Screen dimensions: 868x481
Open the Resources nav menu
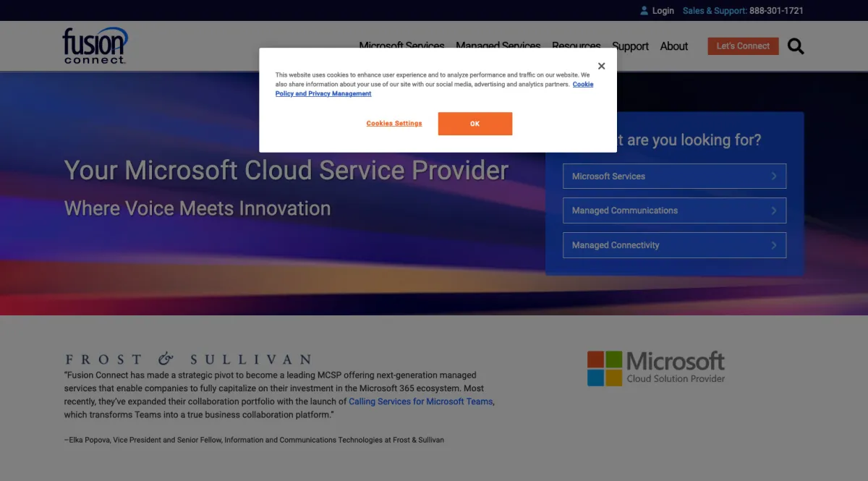coord(576,46)
